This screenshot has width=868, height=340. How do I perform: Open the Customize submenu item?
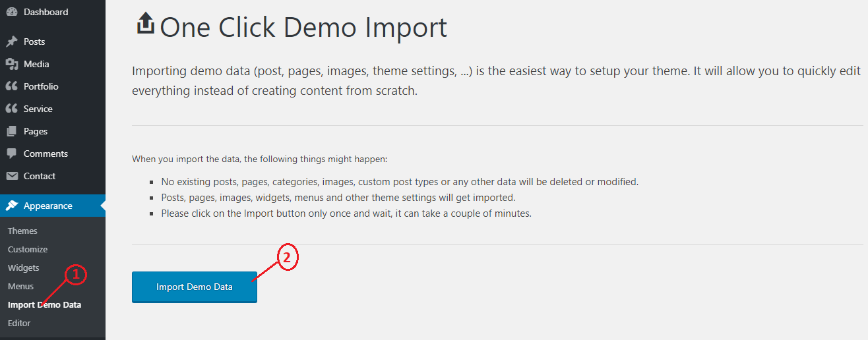(x=28, y=249)
